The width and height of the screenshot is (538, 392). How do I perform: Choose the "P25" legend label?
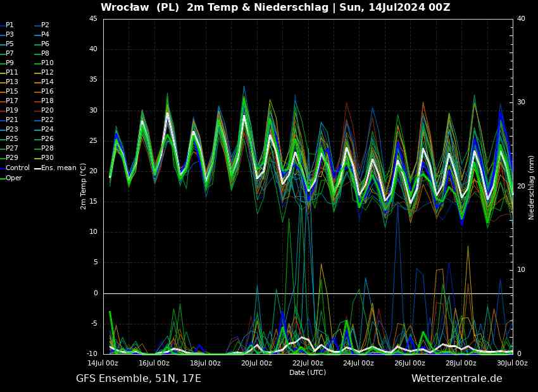point(11,138)
